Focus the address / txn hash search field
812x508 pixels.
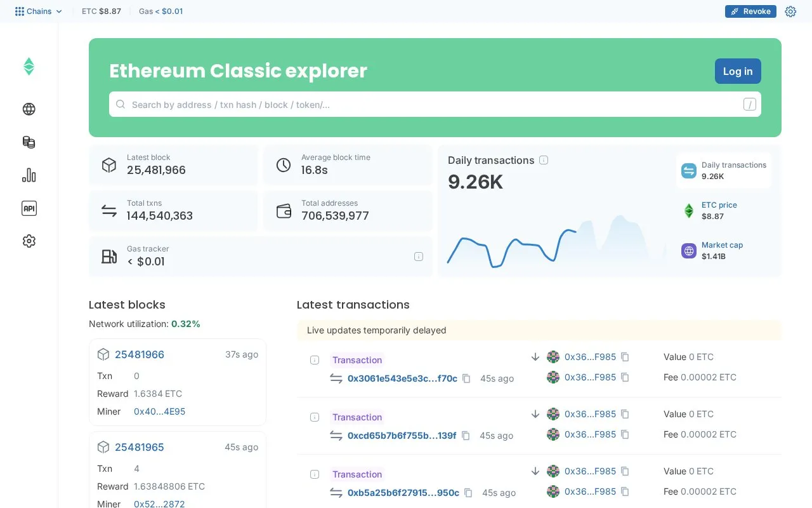[435, 104]
